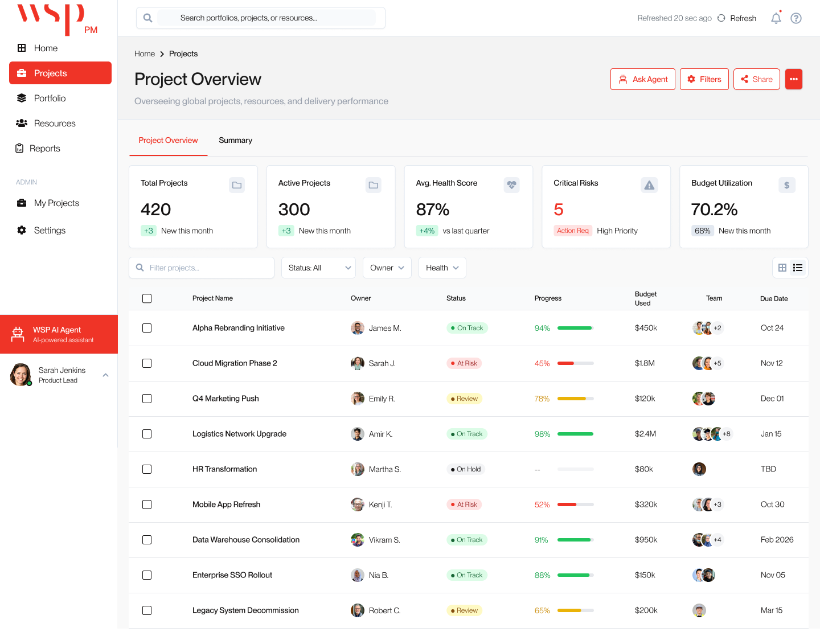Click the red more options button

click(x=793, y=79)
